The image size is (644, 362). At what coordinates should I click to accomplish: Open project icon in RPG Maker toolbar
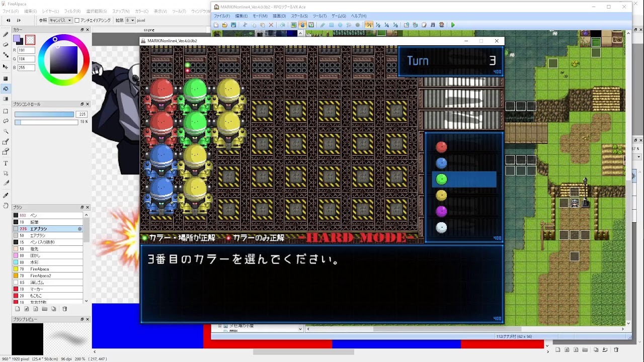click(225, 25)
